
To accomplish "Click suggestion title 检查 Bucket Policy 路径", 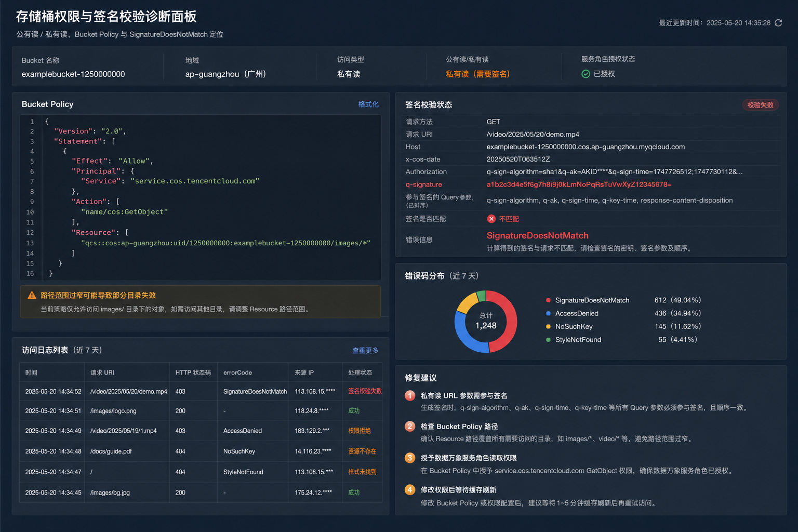I will 459,427.
